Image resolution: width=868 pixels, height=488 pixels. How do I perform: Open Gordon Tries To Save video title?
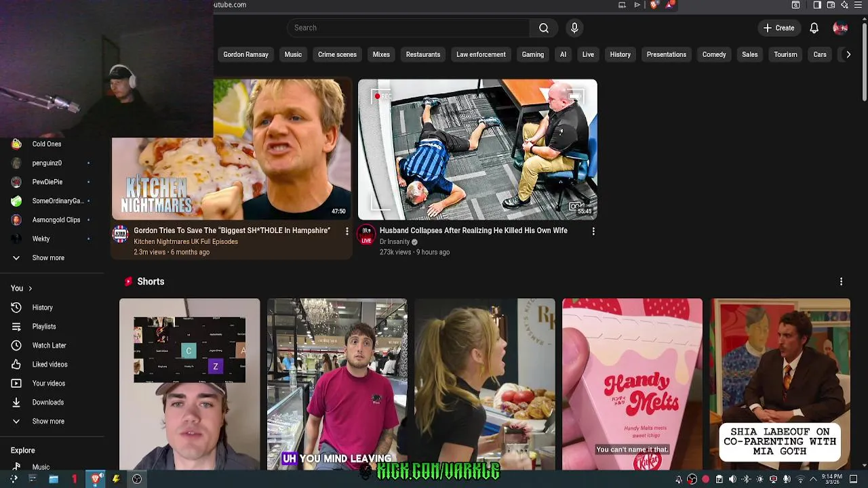tap(232, 231)
